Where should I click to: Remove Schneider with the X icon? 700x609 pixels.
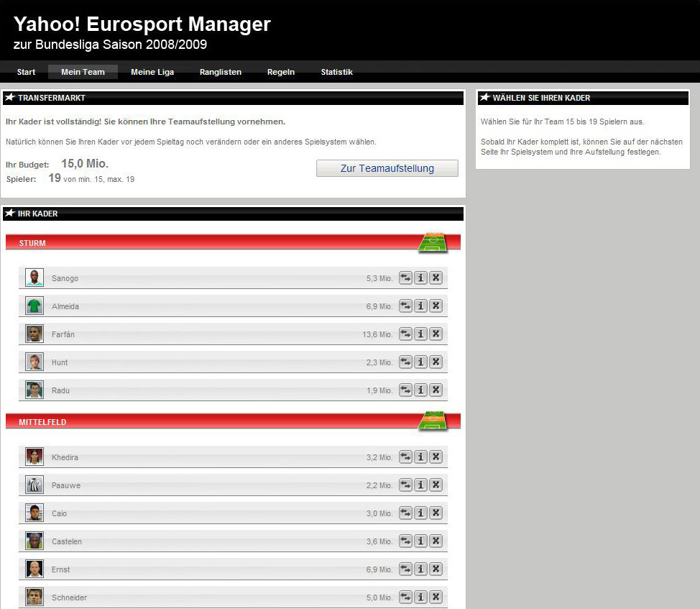[436, 597]
